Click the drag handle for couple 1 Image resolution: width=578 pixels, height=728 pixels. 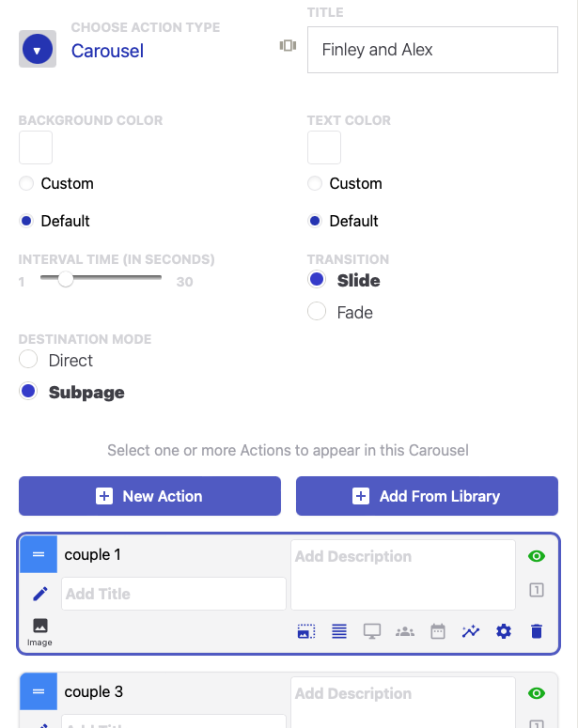tap(39, 555)
